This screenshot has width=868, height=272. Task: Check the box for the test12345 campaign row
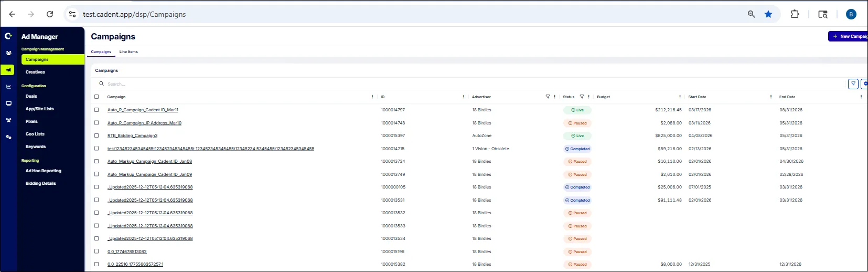97,149
